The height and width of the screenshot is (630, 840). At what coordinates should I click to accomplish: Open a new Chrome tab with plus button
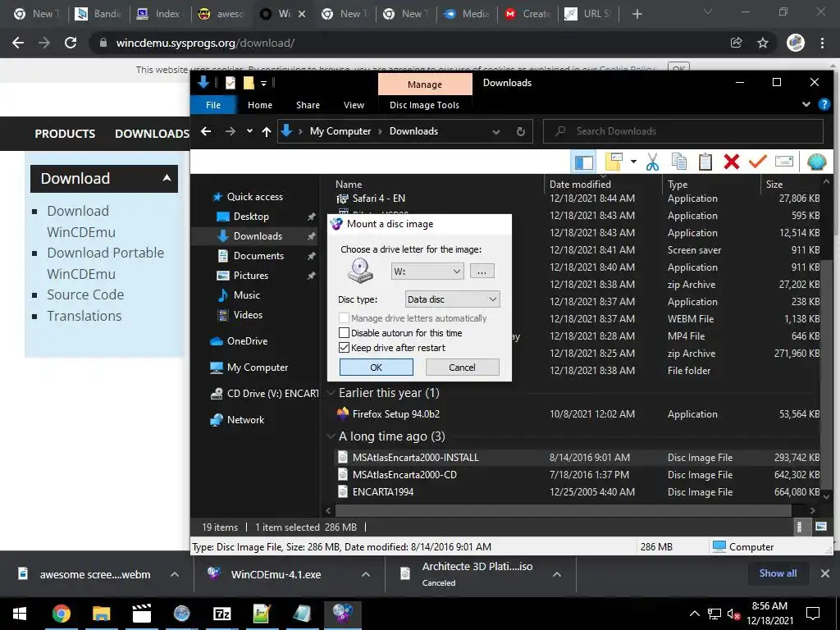point(637,14)
